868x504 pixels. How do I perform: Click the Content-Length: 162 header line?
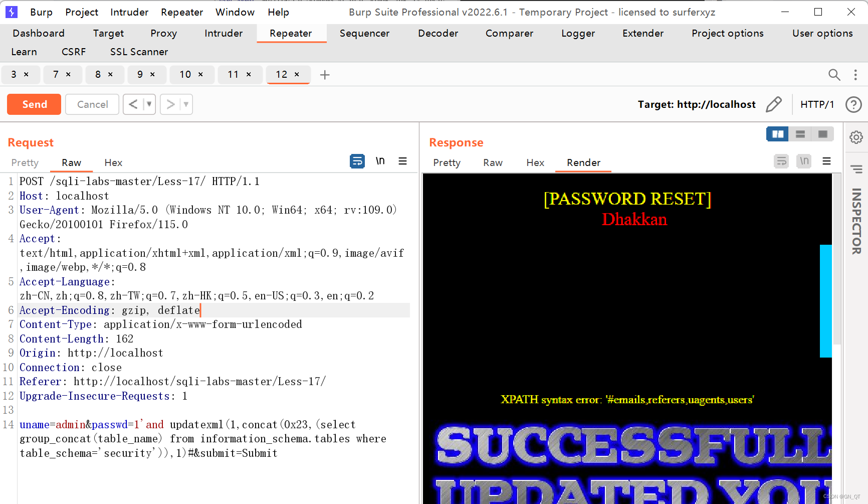coord(76,339)
